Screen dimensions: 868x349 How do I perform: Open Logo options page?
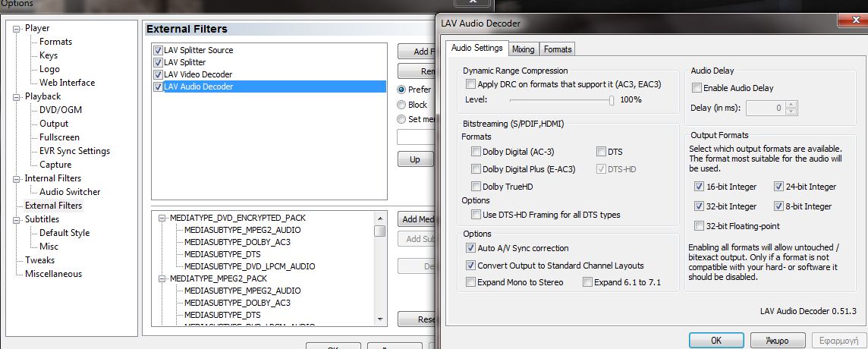pos(49,69)
